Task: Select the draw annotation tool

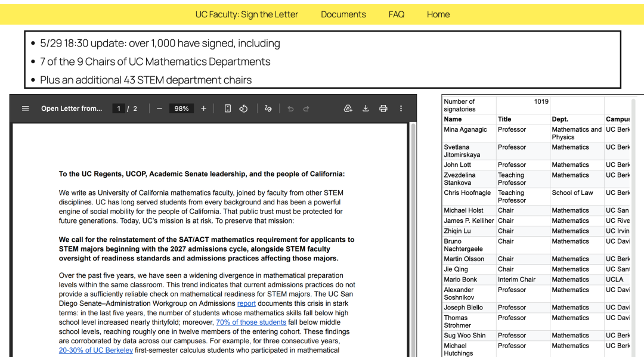Action: pyautogui.click(x=268, y=108)
